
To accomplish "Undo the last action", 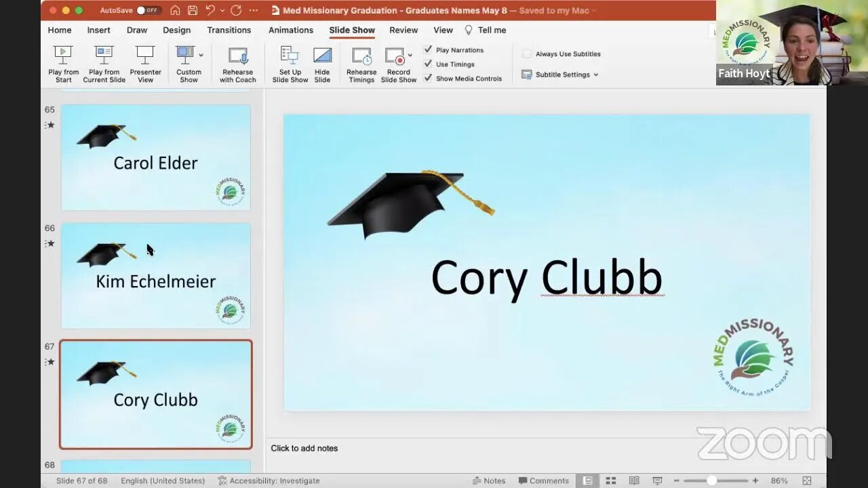I will pos(210,10).
